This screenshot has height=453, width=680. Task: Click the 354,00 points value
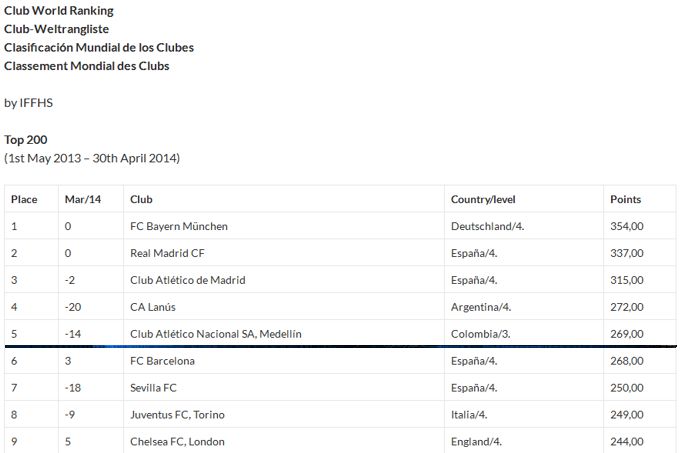point(626,226)
